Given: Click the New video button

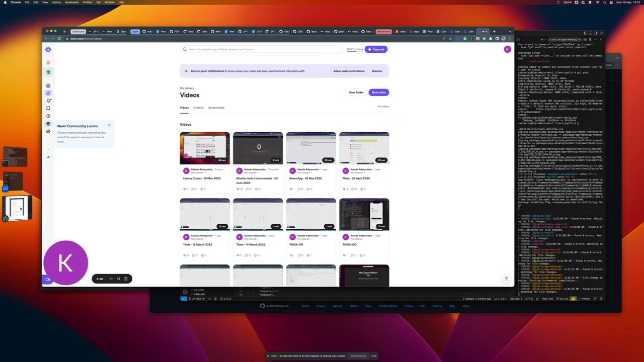Looking at the screenshot, I should click(x=379, y=93).
